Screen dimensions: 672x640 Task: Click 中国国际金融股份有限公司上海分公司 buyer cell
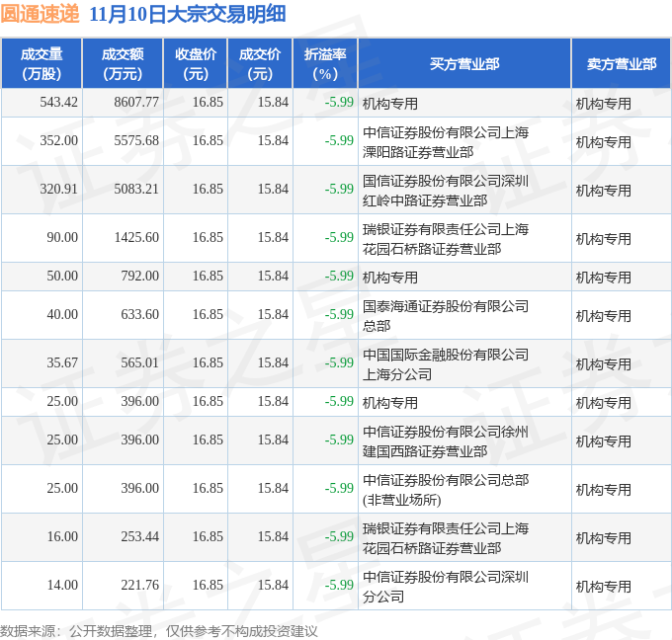[x=446, y=363]
